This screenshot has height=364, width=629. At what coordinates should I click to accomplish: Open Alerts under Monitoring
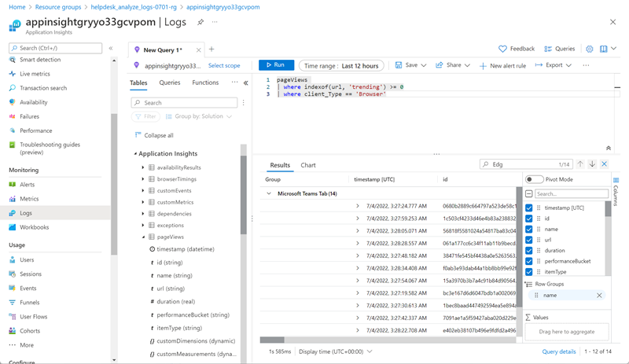tap(28, 185)
